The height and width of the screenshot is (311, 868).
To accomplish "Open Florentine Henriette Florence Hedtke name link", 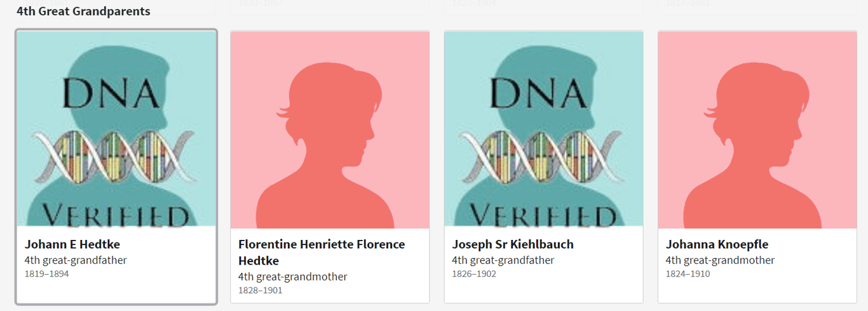I will [x=322, y=253].
